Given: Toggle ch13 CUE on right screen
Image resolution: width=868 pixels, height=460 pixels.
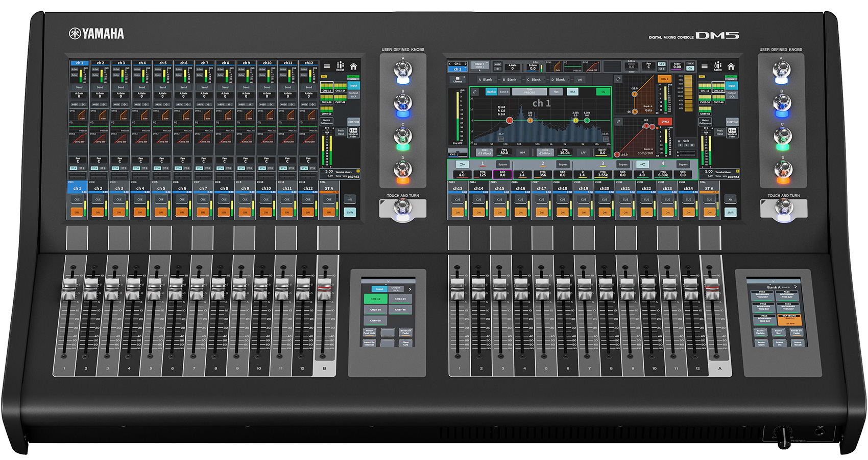Looking at the screenshot, I should [457, 199].
